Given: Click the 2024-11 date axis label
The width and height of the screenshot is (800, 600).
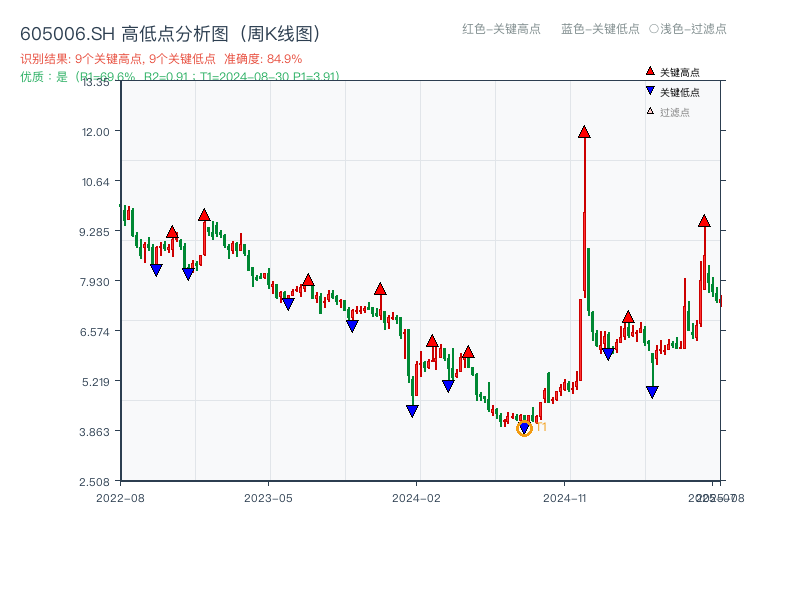Looking at the screenshot, I should coord(565,497).
